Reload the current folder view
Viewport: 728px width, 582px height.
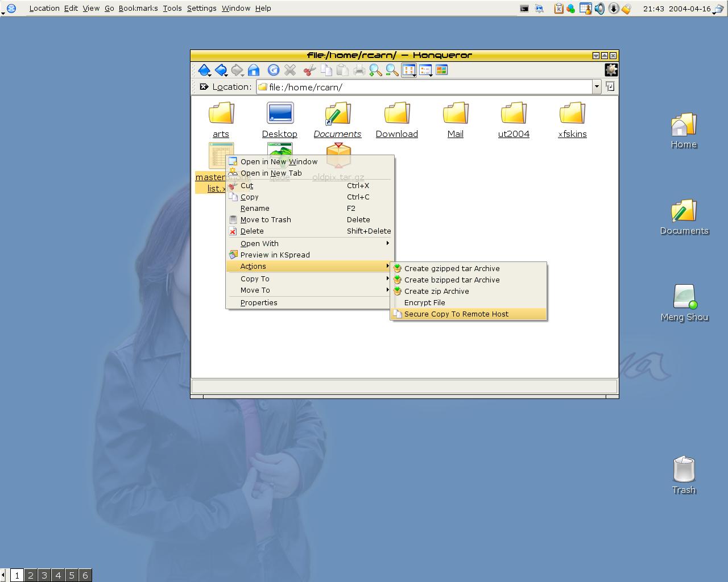tap(274, 70)
